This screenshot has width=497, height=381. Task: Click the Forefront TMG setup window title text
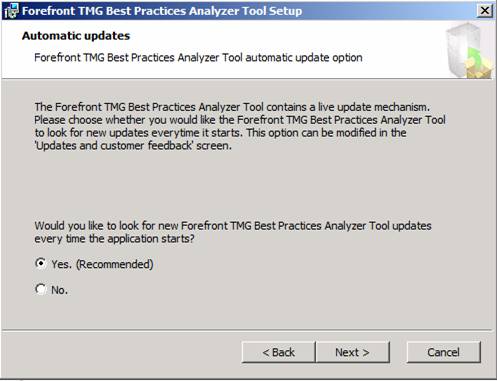tap(162, 11)
